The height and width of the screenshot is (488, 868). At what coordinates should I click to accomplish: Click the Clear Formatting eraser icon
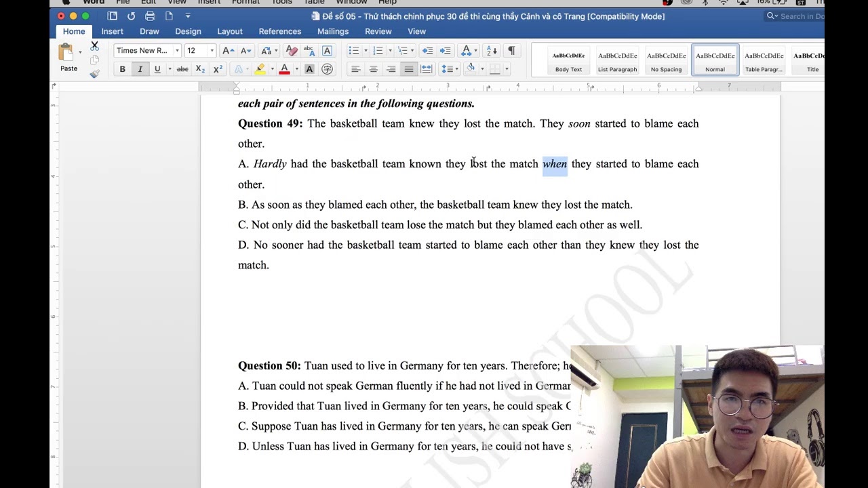click(292, 51)
